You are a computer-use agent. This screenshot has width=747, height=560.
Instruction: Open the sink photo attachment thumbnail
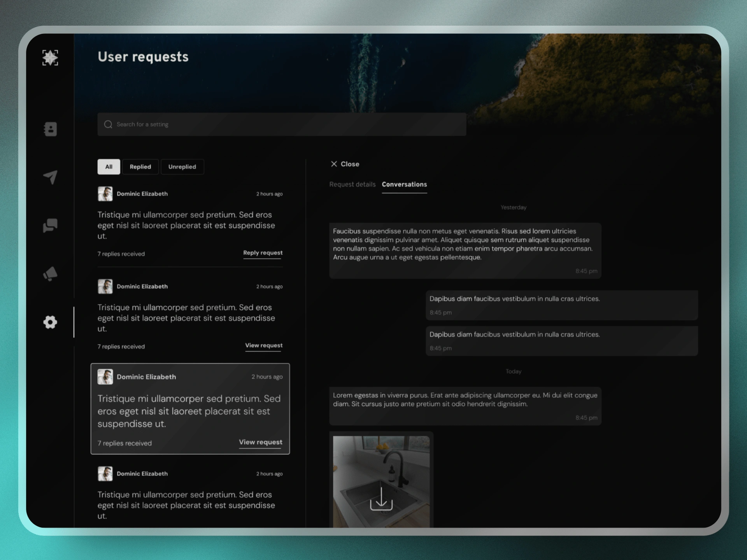(381, 481)
